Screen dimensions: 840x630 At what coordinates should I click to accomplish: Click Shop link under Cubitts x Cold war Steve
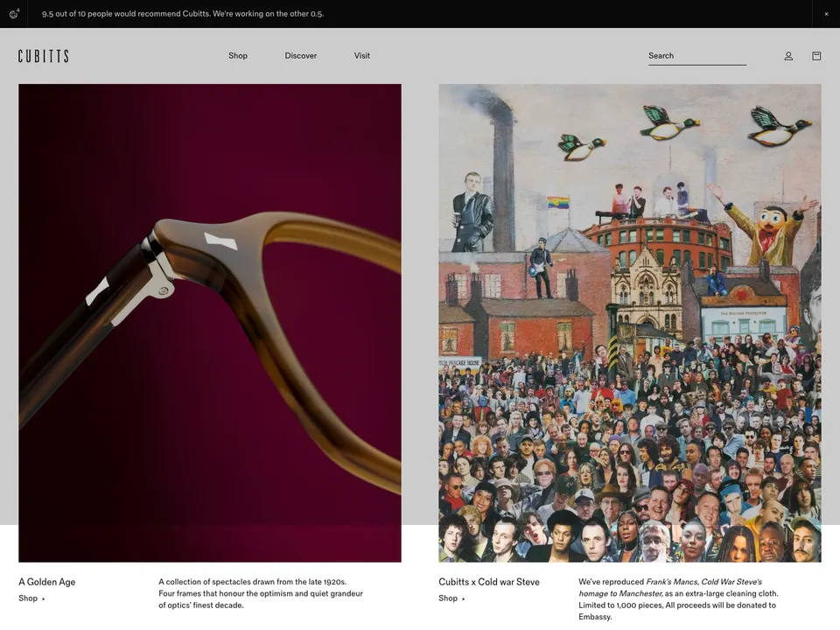click(451, 598)
